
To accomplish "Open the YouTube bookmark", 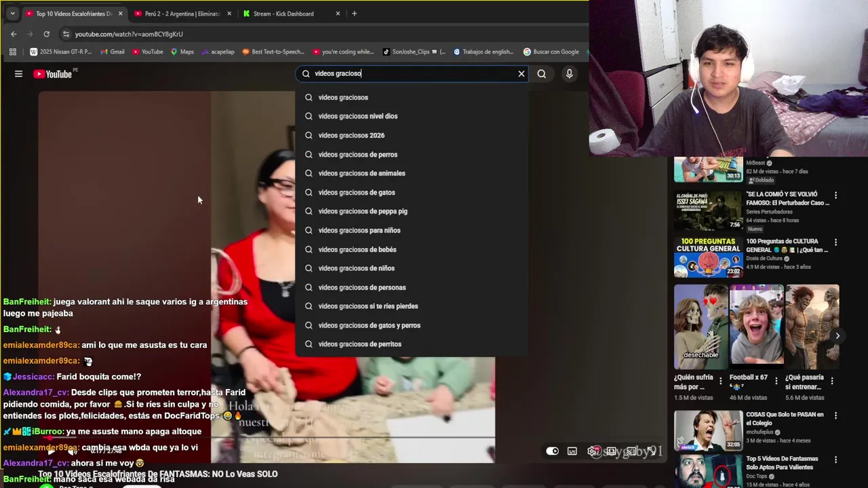I will 148,52.
